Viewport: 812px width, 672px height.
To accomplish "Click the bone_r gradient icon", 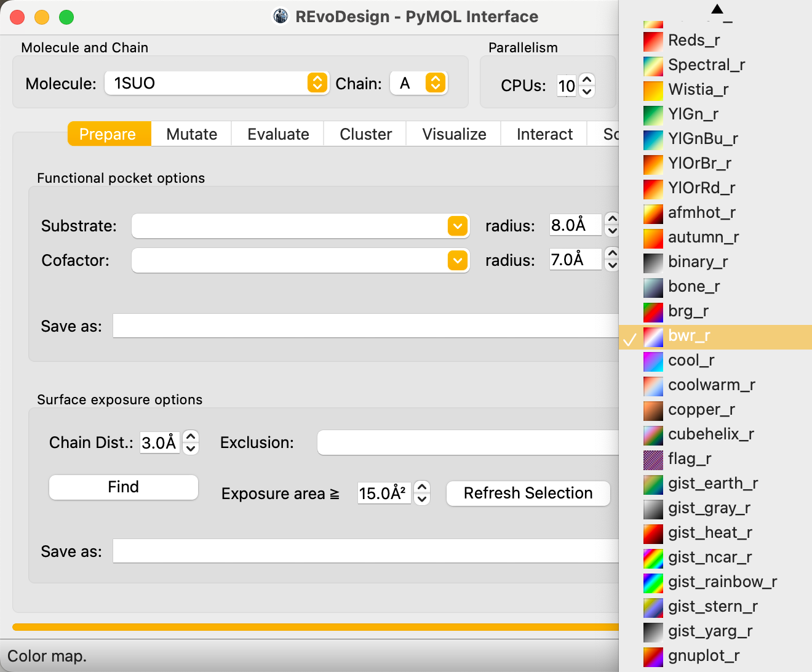I will [x=653, y=287].
